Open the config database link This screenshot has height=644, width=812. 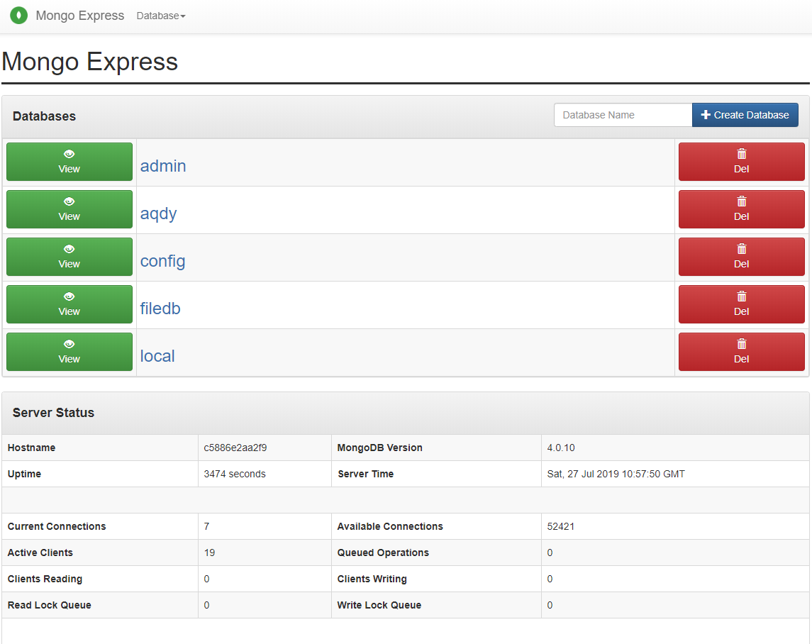coord(162,261)
